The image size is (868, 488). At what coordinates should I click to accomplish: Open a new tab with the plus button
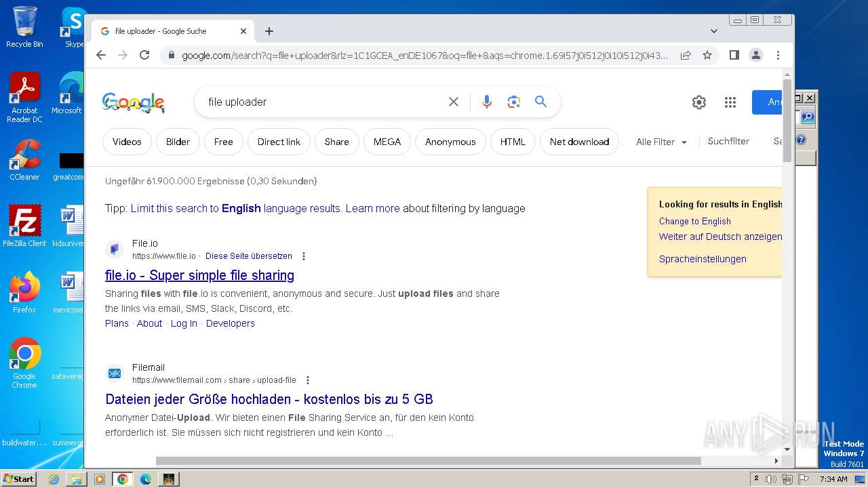pyautogui.click(x=269, y=31)
